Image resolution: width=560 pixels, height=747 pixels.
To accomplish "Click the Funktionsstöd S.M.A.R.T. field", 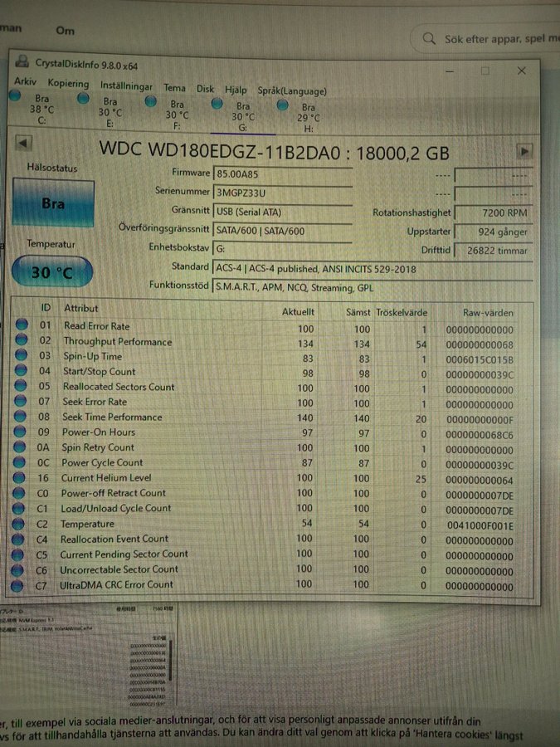I will click(373, 288).
